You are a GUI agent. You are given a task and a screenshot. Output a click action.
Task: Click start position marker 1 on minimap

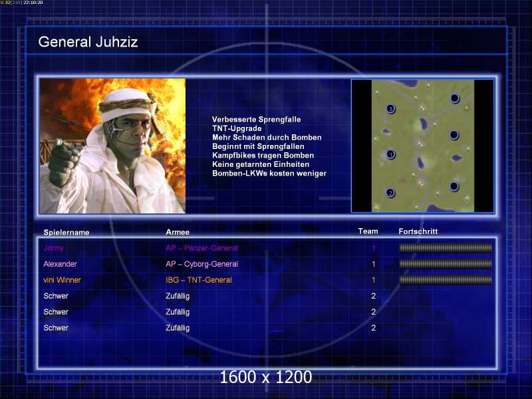pos(390,154)
